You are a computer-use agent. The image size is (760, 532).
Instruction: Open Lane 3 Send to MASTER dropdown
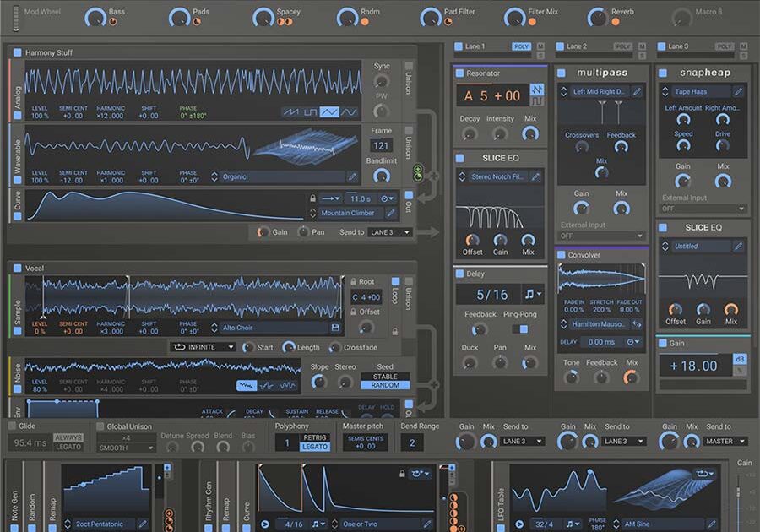point(725,442)
